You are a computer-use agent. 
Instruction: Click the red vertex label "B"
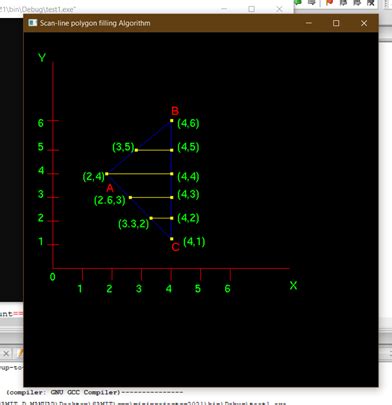coord(175,111)
